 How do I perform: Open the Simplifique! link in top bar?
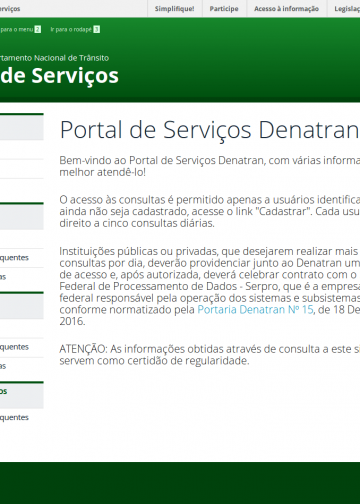(x=174, y=9)
